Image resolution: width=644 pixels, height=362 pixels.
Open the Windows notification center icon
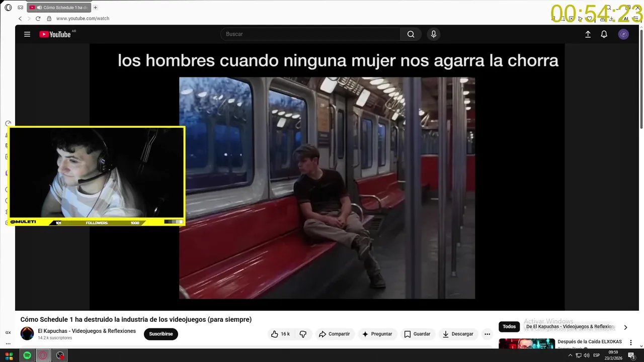[631, 355]
